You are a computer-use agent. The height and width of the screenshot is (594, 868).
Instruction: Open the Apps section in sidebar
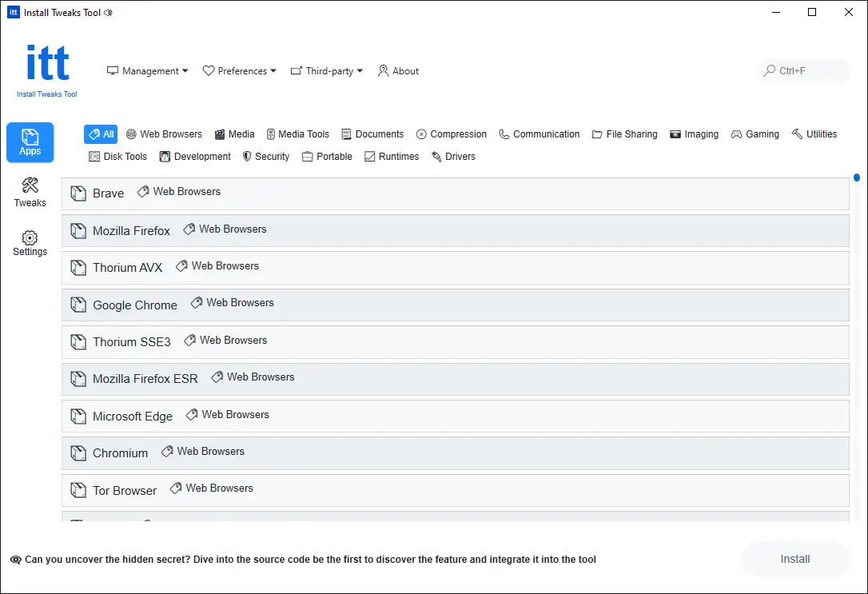pos(30,142)
